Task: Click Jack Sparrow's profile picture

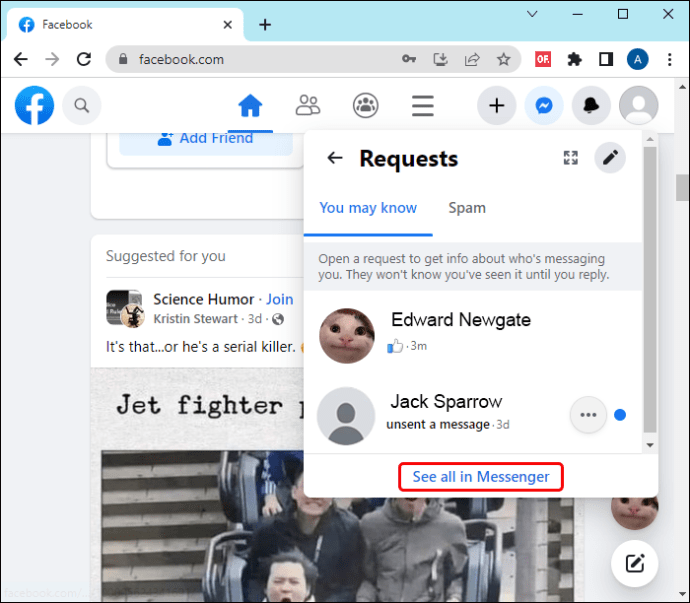Action: click(346, 416)
